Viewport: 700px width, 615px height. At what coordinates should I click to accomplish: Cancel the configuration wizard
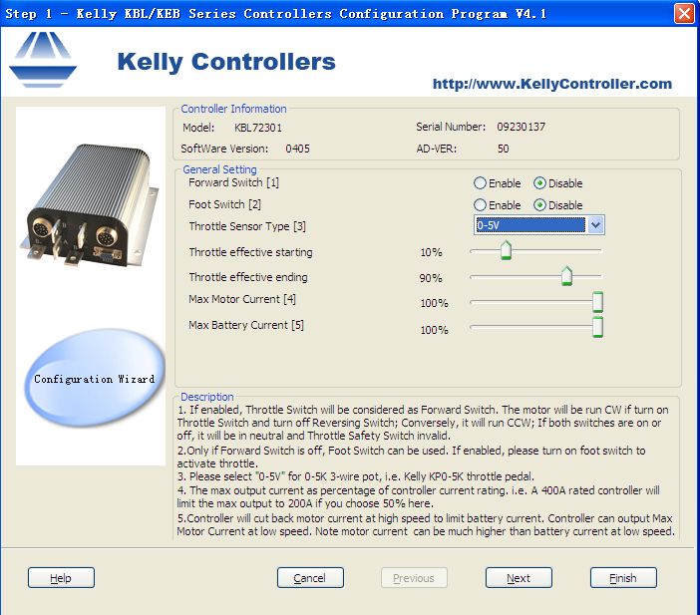tap(310, 578)
